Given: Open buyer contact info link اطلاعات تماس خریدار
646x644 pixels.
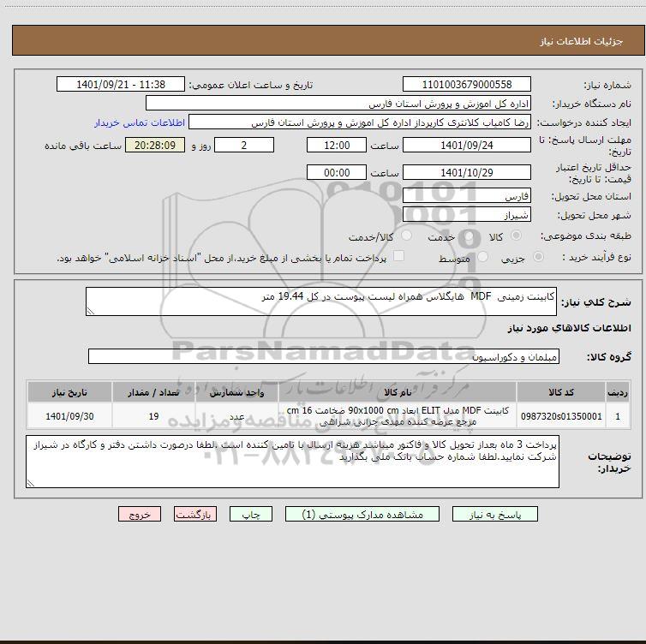Looking at the screenshot, I should [140, 122].
